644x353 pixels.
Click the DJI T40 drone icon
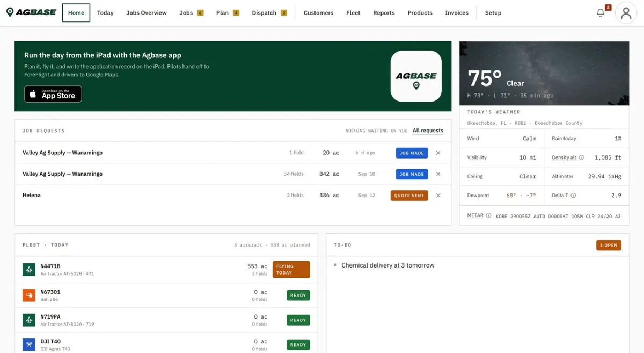(29, 344)
